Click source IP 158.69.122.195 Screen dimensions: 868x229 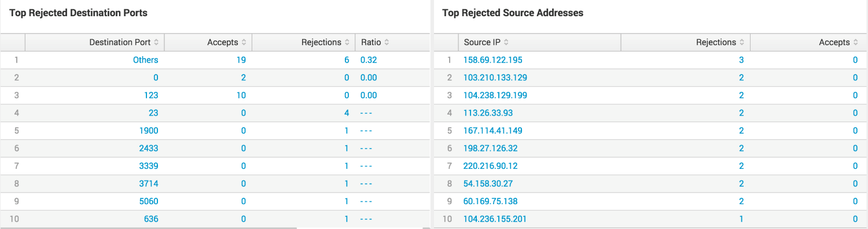(x=493, y=60)
